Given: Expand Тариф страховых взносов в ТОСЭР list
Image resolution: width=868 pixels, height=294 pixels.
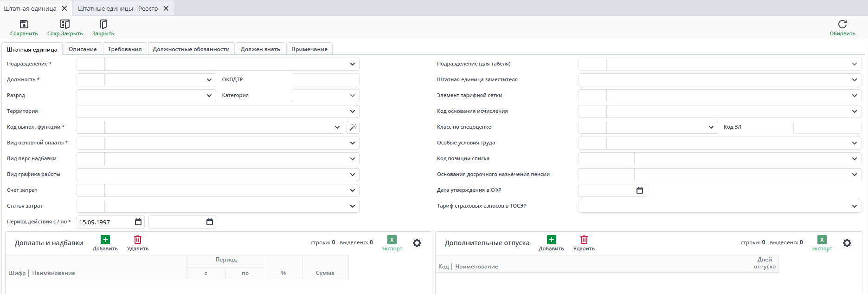Looking at the screenshot, I should pos(854,206).
